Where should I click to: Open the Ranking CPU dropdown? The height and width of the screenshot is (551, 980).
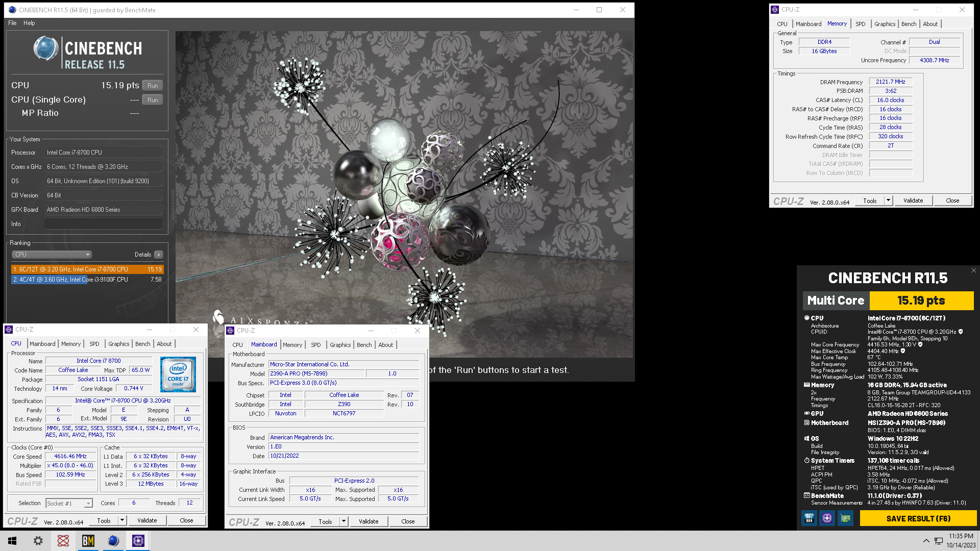(52, 255)
